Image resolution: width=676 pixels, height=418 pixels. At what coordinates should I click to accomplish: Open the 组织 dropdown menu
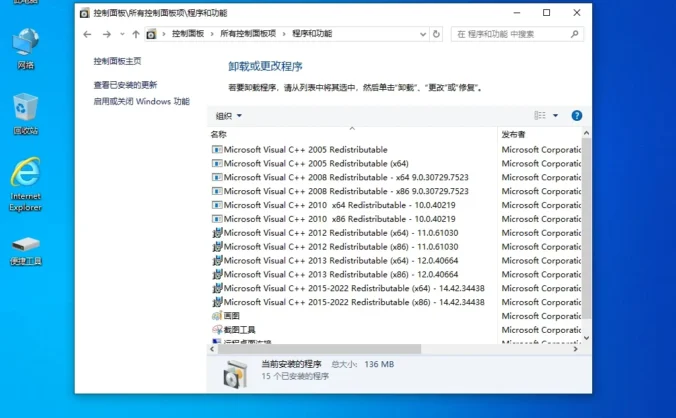(x=228, y=116)
